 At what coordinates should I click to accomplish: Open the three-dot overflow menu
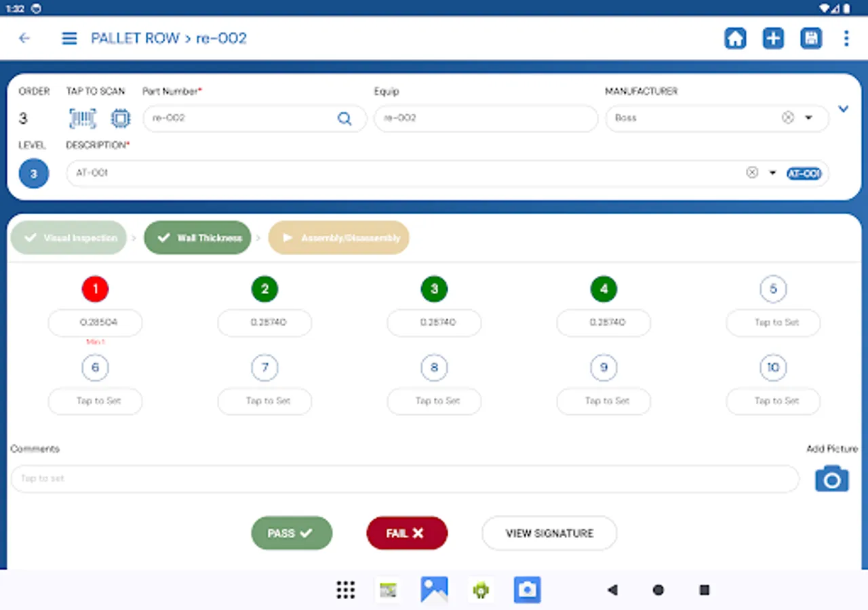point(846,38)
